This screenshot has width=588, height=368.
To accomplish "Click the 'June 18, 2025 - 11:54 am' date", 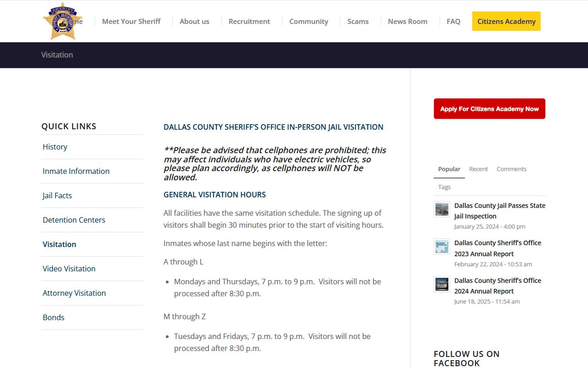I will click(487, 301).
